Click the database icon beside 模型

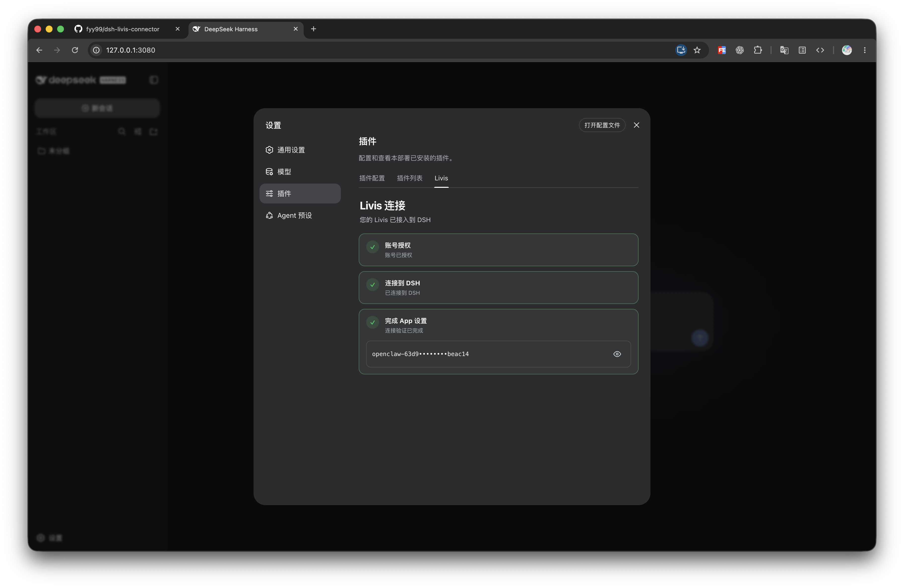tap(269, 172)
